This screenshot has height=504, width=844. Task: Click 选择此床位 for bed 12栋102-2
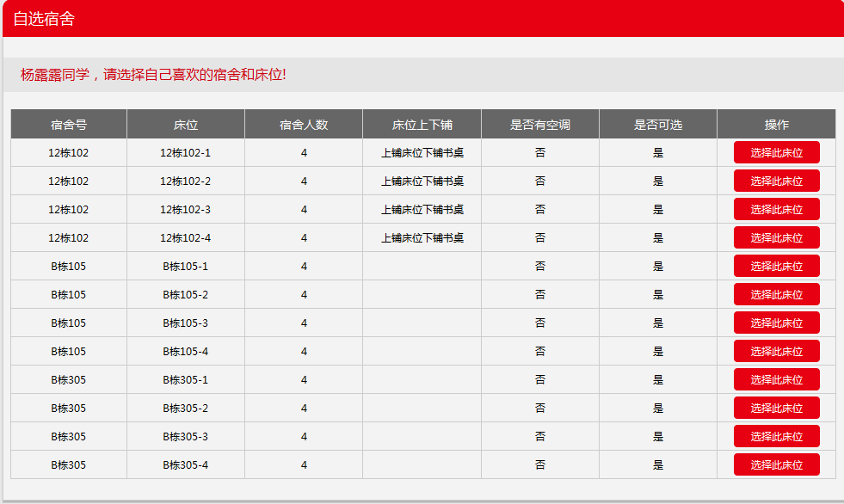click(x=776, y=181)
